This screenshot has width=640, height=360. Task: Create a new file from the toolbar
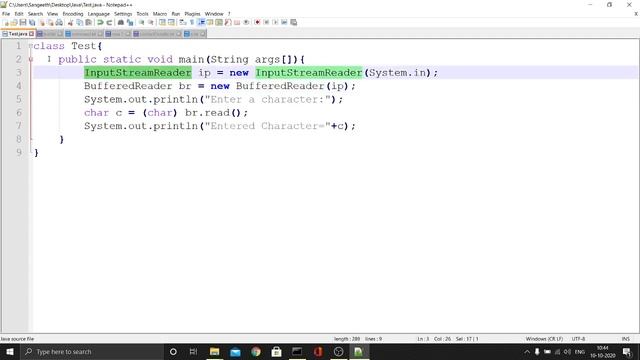[x=6, y=22]
